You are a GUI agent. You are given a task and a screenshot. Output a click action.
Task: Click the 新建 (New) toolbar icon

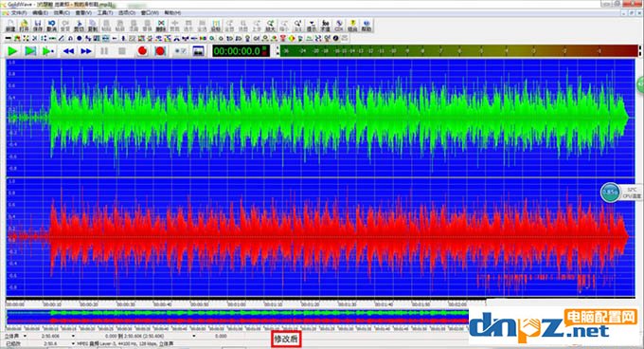(x=10, y=26)
